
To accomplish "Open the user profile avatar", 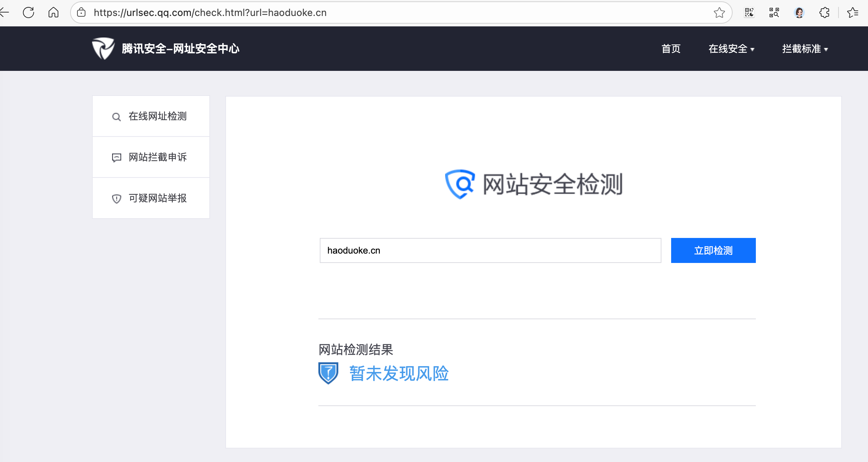I will (x=799, y=13).
